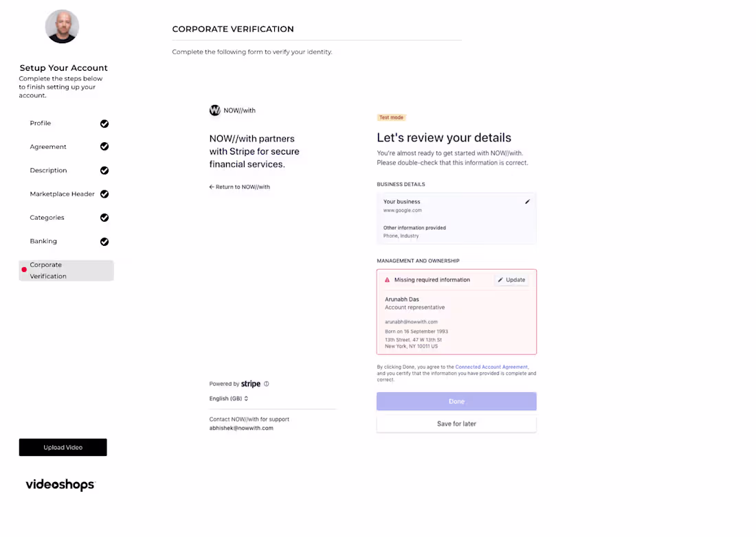The image size is (756, 537).
Task: Click the Update pencil icon for missing information
Action: coord(501,279)
